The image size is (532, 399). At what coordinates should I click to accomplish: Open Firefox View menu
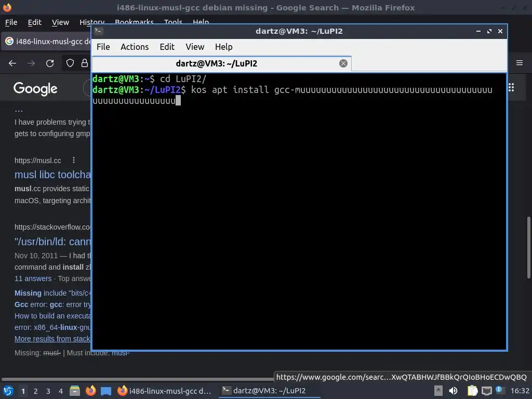click(60, 22)
